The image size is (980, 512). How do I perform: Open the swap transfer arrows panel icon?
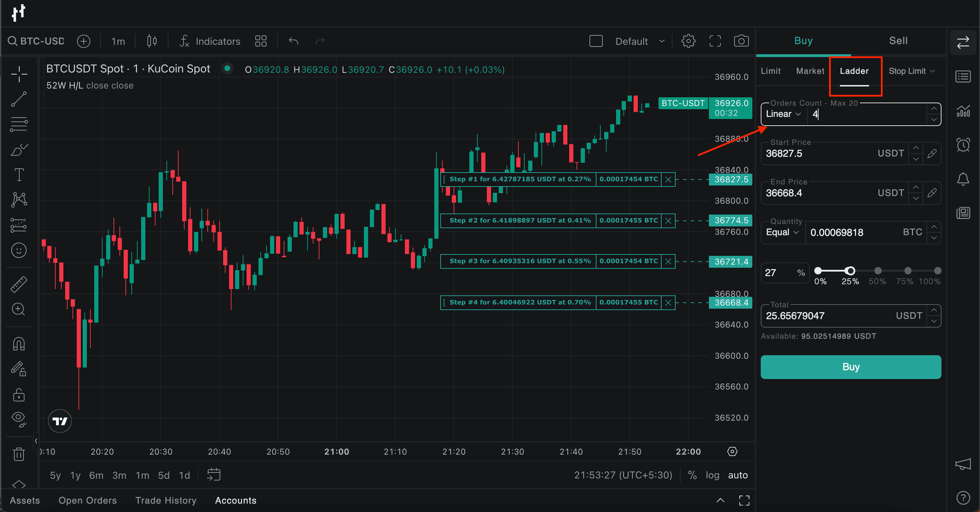click(963, 43)
